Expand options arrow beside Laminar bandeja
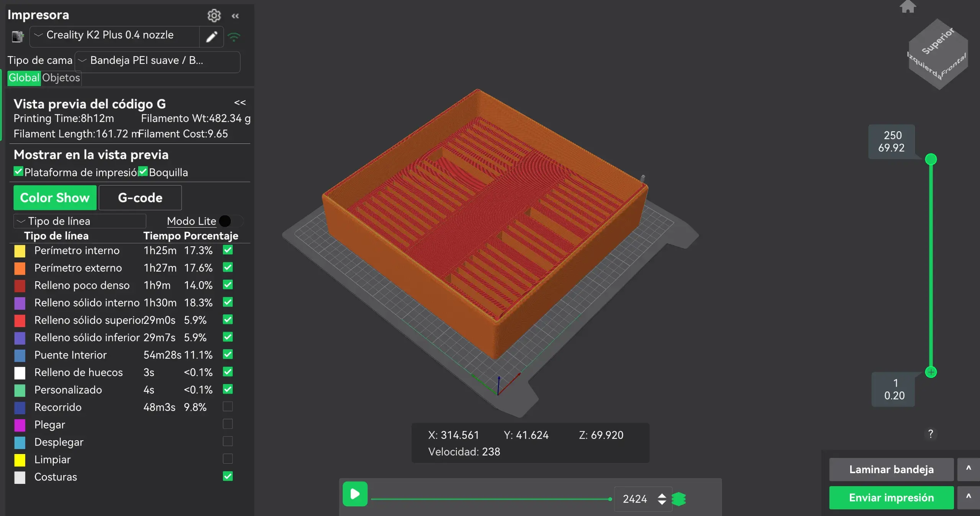Image resolution: width=980 pixels, height=516 pixels. (969, 469)
